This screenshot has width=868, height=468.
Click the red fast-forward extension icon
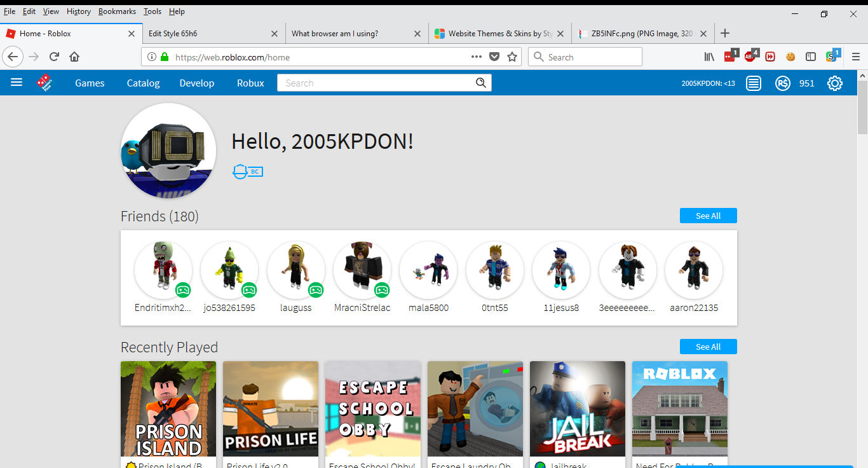[770, 57]
